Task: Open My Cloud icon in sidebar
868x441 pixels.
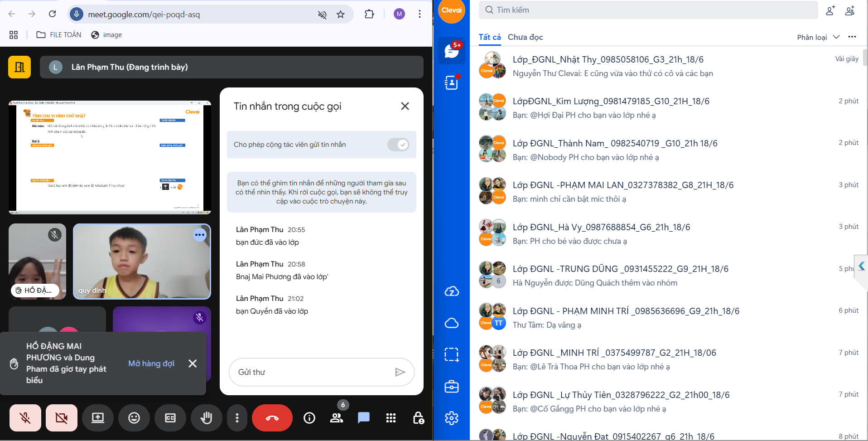Action: [x=452, y=323]
